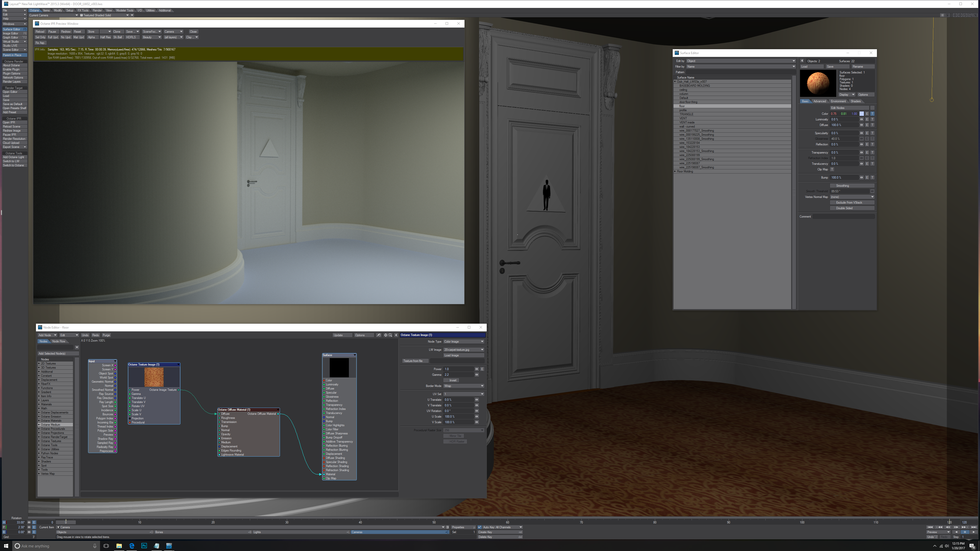Open the Border Mode dropdown
This screenshot has width=980, height=551.
coord(463,386)
